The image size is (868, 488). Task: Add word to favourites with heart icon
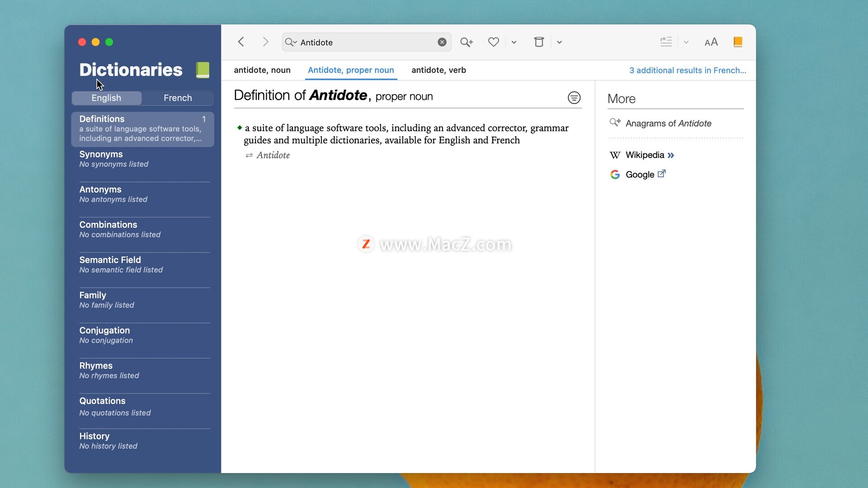coord(494,42)
